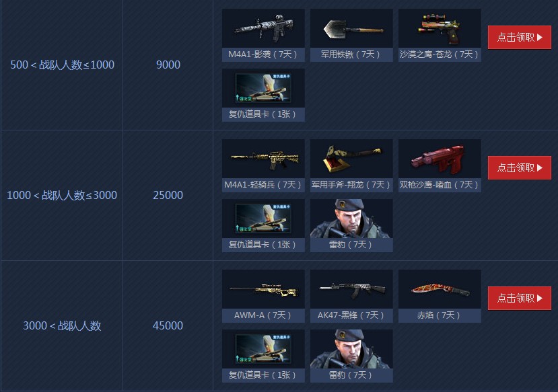
Task: Click 点击领取 for the 9000 points tier
Action: pos(519,37)
